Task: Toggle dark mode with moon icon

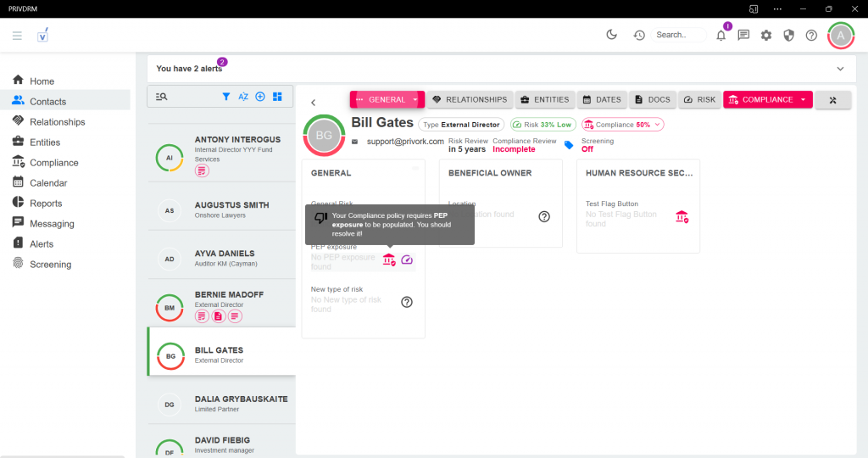Action: click(612, 35)
